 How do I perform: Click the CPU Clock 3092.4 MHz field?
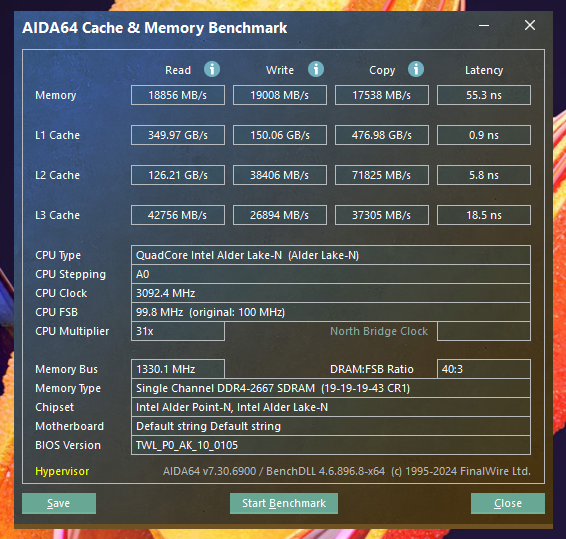[x=331, y=293]
